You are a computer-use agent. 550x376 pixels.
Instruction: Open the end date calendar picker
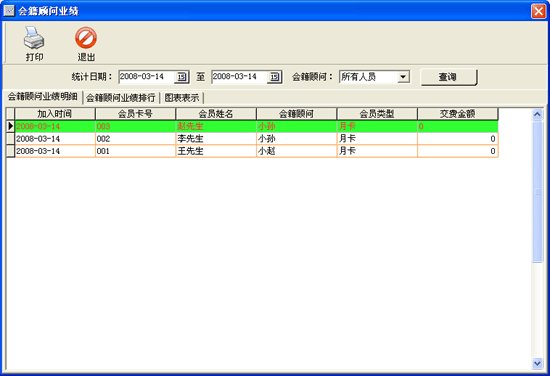tap(274, 77)
